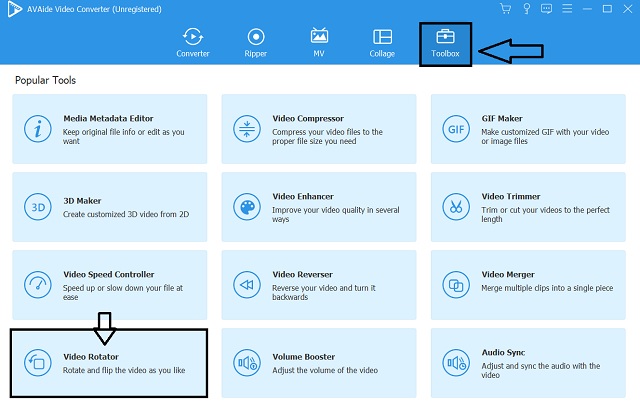Click 'Create customized 3D video from 2D'
The image size is (640, 415).
pos(126,214)
